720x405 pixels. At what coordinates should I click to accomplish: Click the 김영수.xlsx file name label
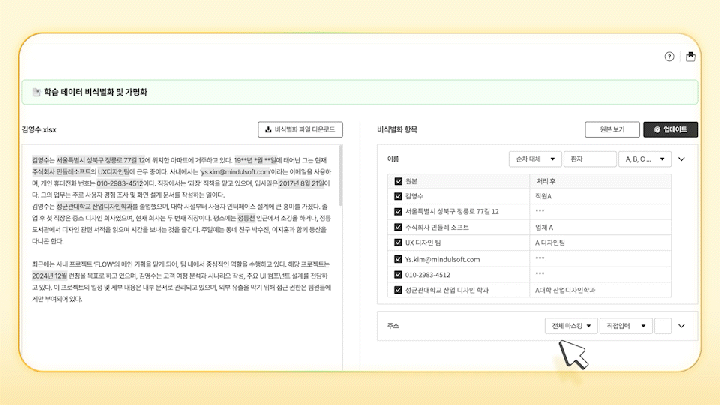click(x=39, y=130)
